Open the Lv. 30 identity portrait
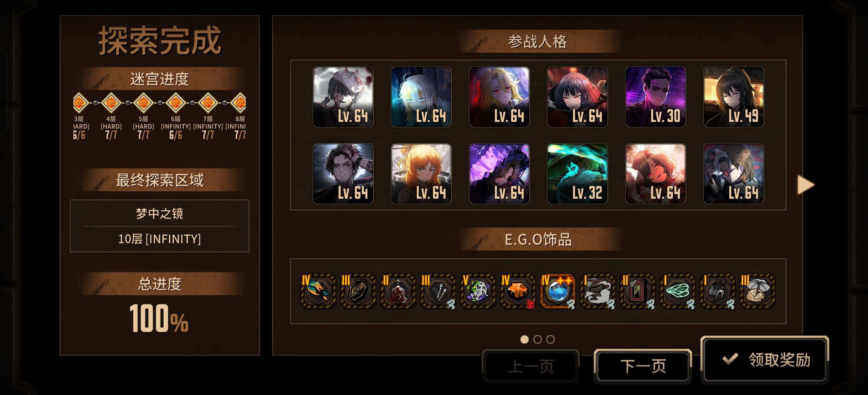This screenshot has width=868, height=395. (x=655, y=97)
